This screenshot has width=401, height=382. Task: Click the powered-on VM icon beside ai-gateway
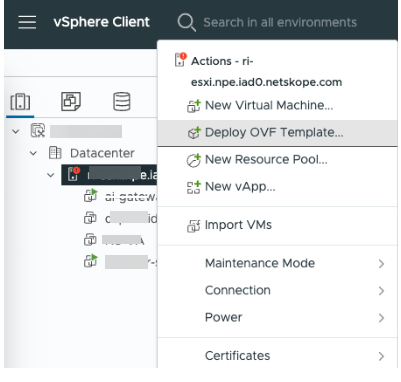click(x=90, y=196)
